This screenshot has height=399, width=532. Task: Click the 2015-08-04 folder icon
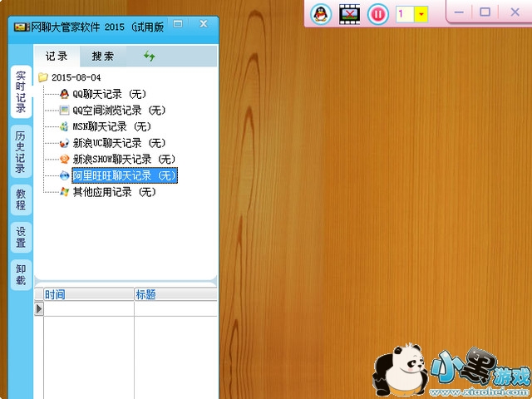pos(42,77)
